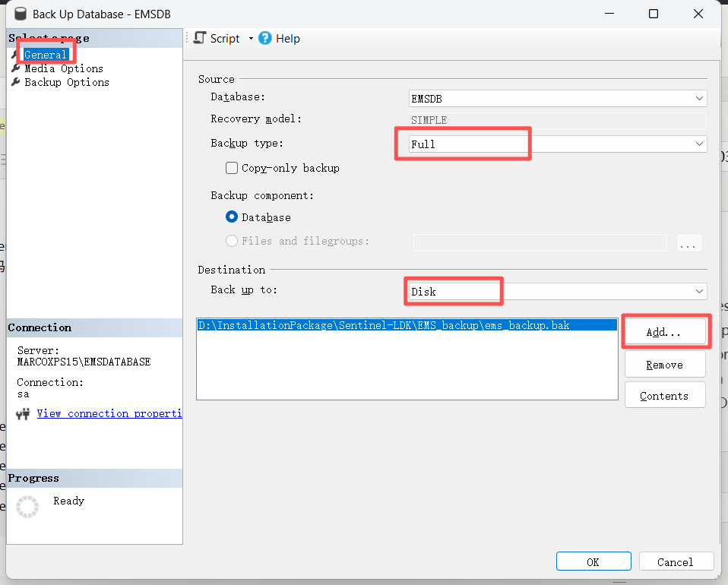Expand the Back up to Disk dropdown
The height and width of the screenshot is (585, 728).
pos(557,292)
